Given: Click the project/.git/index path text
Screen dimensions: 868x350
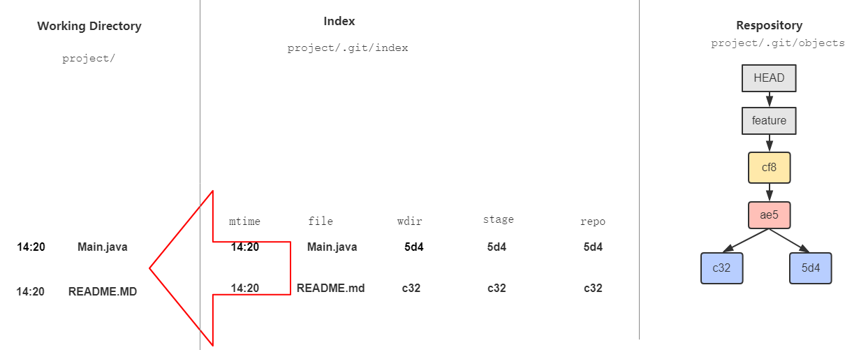Looking at the screenshot, I should (348, 48).
